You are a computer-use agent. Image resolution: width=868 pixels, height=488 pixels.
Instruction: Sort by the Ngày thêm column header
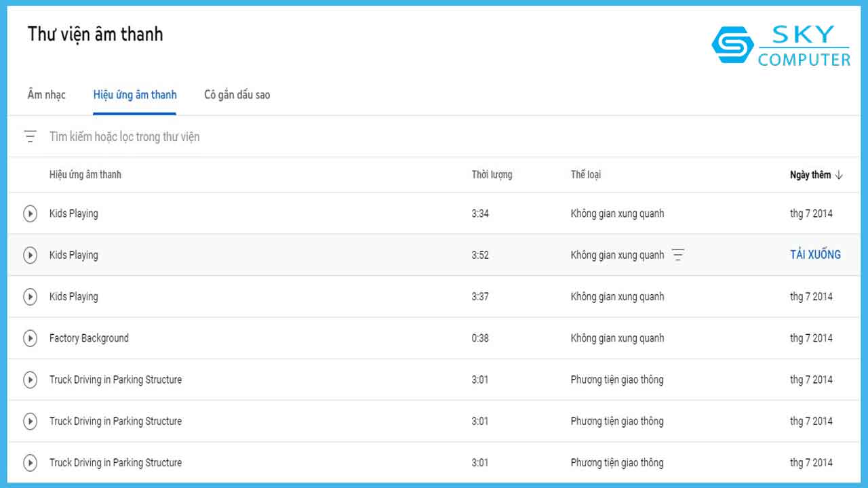pos(810,175)
